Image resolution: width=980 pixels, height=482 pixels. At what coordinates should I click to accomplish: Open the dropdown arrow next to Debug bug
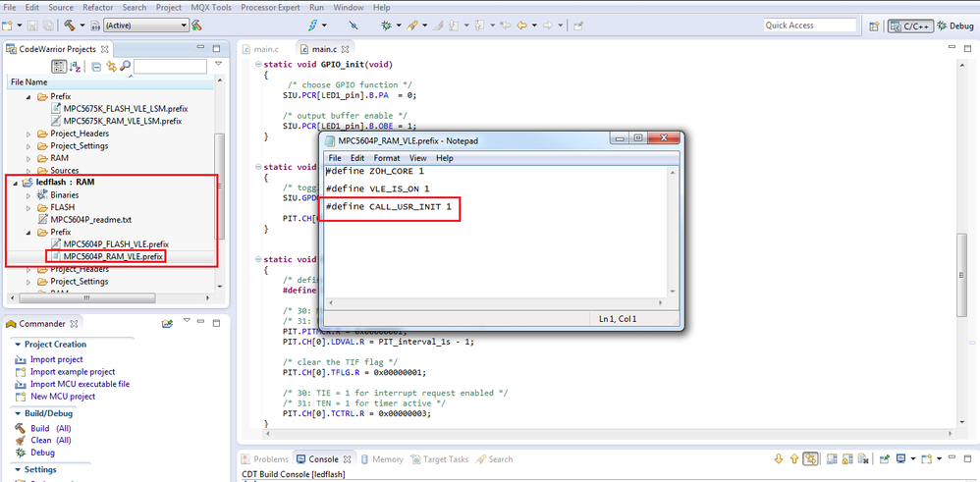point(399,26)
